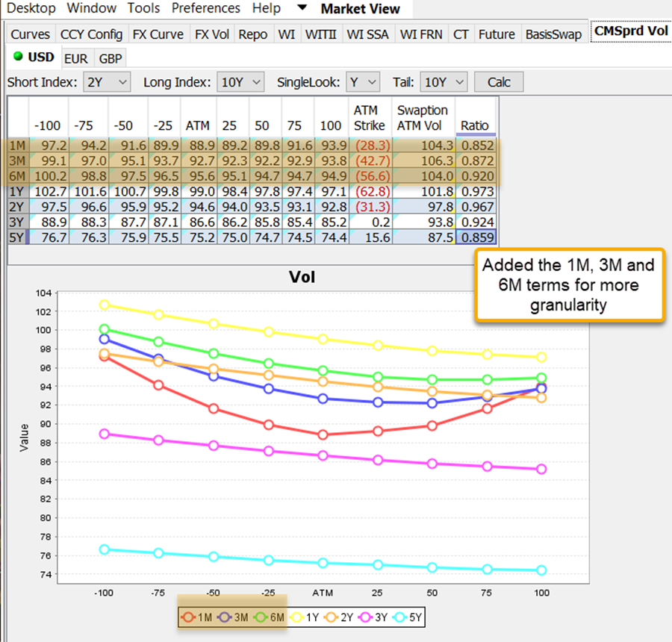Open the Tools menu
Image resolution: width=672 pixels, height=642 pixels.
[x=143, y=8]
